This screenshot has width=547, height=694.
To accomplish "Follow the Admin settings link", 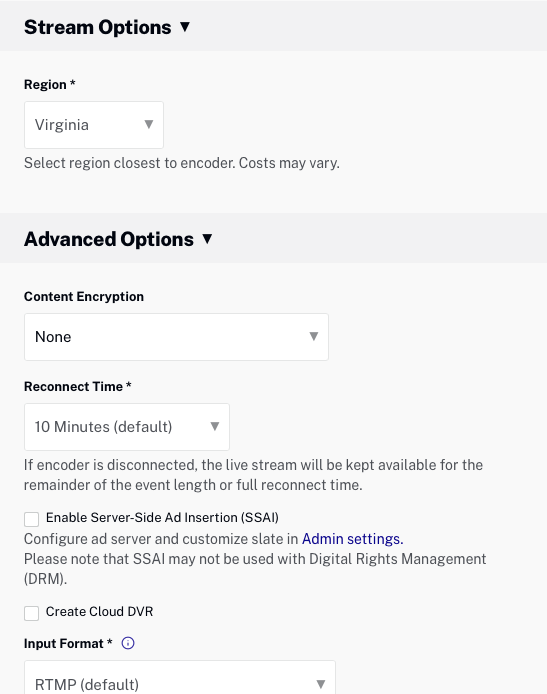I will pos(353,539).
